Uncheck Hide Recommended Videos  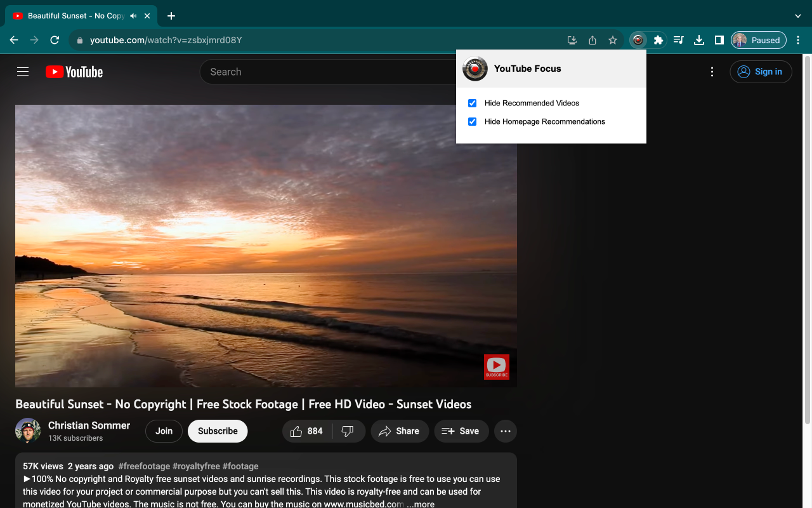coord(472,103)
